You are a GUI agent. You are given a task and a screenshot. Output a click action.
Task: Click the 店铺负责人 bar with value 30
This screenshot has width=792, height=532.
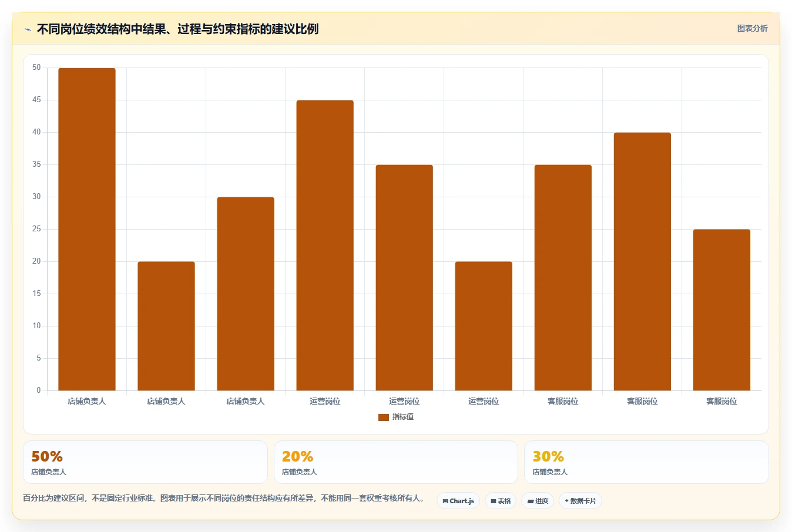pos(246,294)
